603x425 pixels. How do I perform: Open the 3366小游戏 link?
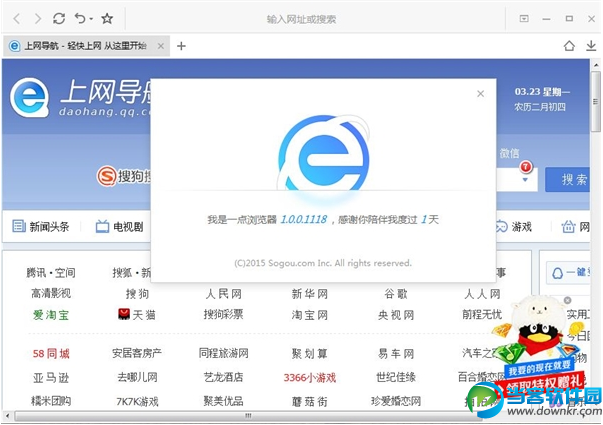click(310, 378)
